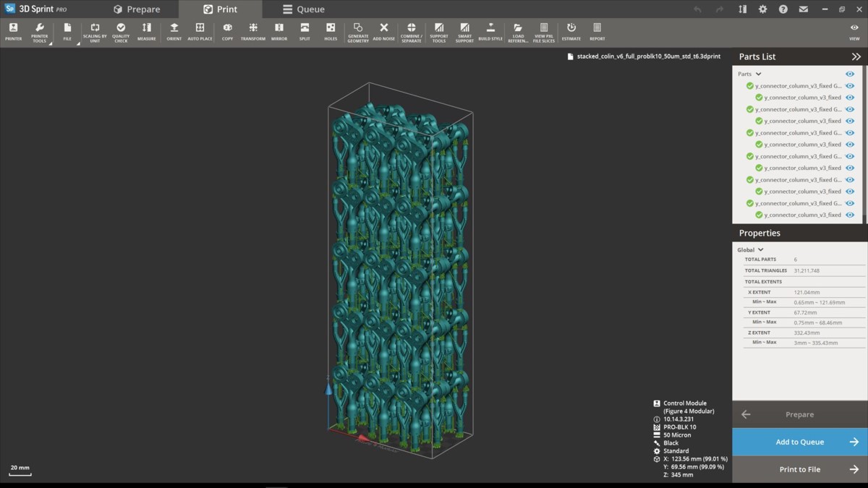Select the Add Noise tool
This screenshot has width=868, height=488.
click(384, 32)
